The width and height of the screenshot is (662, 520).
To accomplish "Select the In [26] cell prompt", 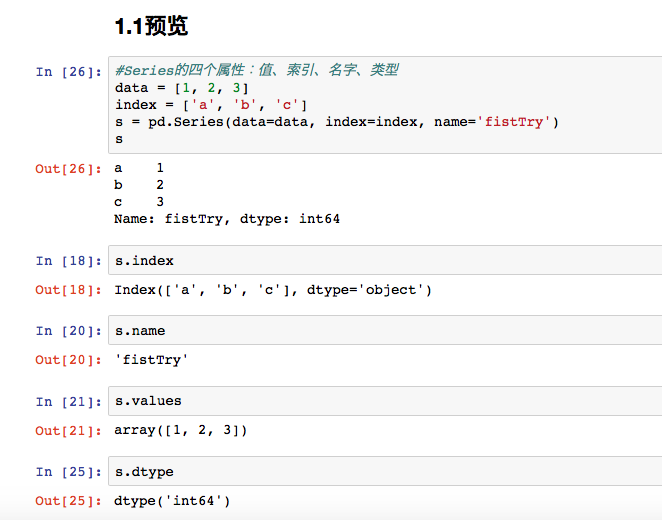I will [69, 71].
